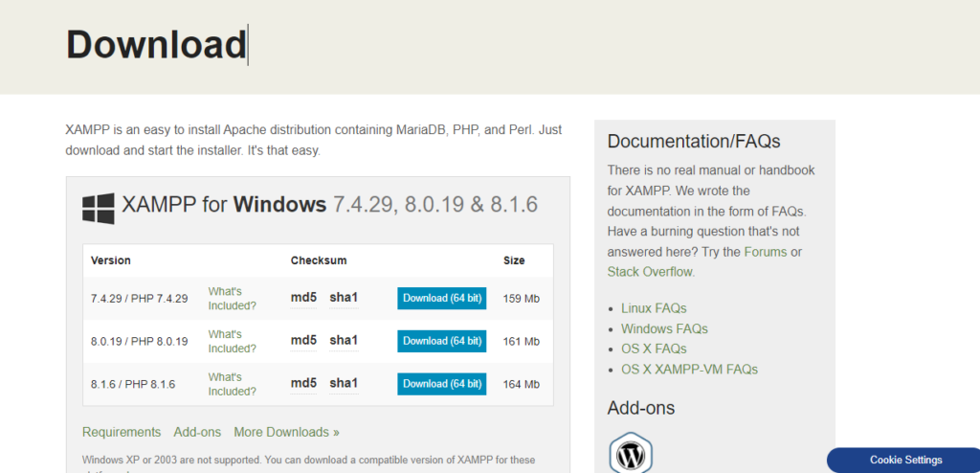Click the Documentation/FAQs heading

pyautogui.click(x=694, y=142)
